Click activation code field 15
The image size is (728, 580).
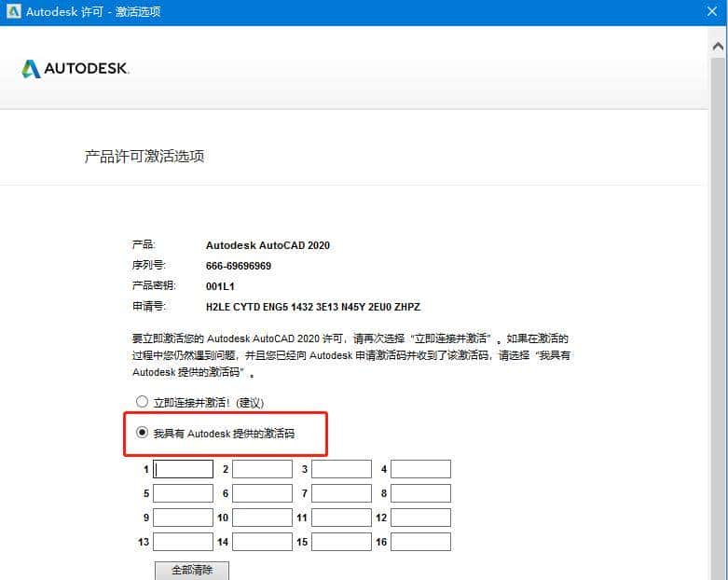pyautogui.click(x=341, y=542)
